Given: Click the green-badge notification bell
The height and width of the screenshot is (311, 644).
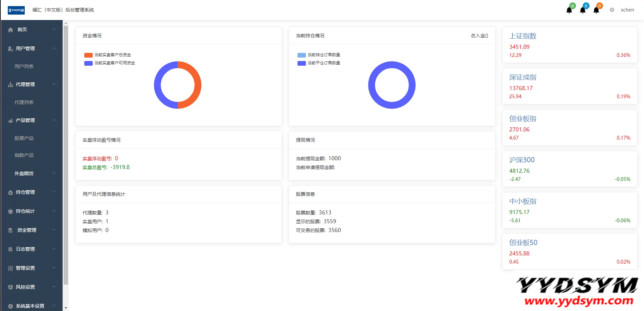Looking at the screenshot, I should point(569,10).
